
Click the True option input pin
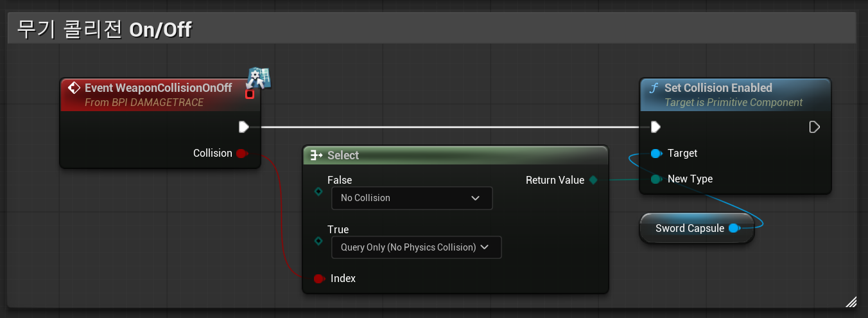(318, 241)
